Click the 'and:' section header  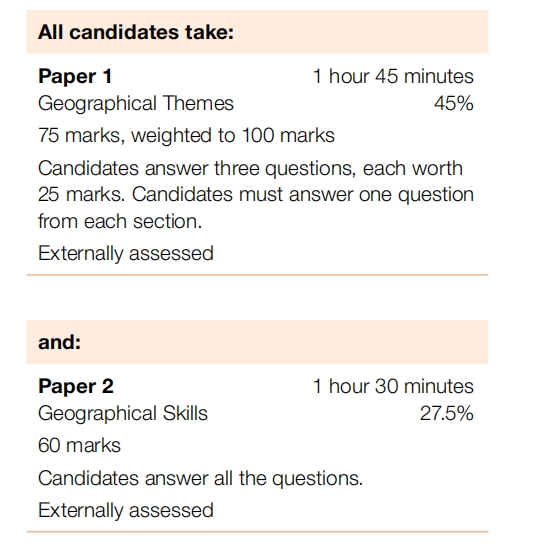pos(59,342)
